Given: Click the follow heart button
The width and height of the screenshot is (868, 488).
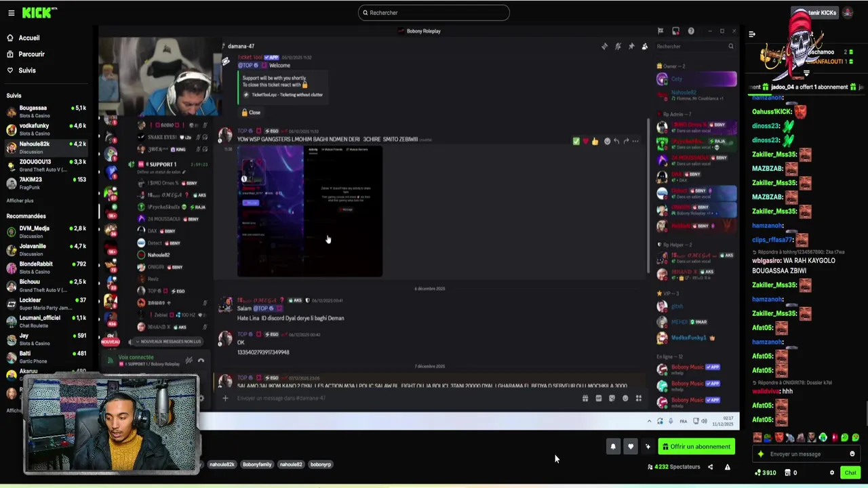Looking at the screenshot, I should (x=631, y=447).
